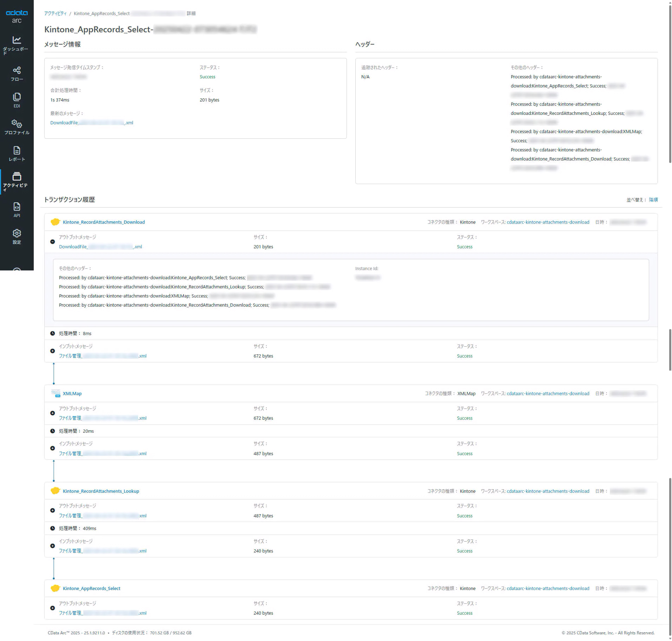Expand Kintone_RecordAttachments_Lookup input message details
This screenshot has height=641, width=672.
pyautogui.click(x=52, y=546)
